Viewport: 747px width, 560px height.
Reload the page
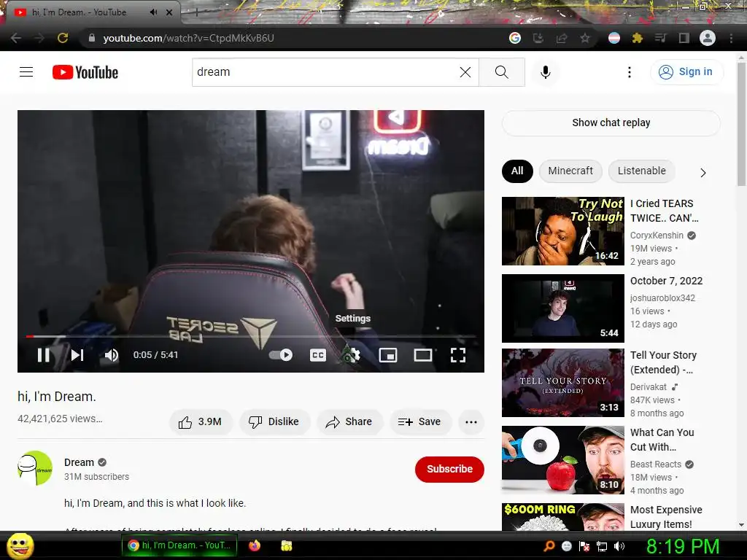pyautogui.click(x=63, y=38)
